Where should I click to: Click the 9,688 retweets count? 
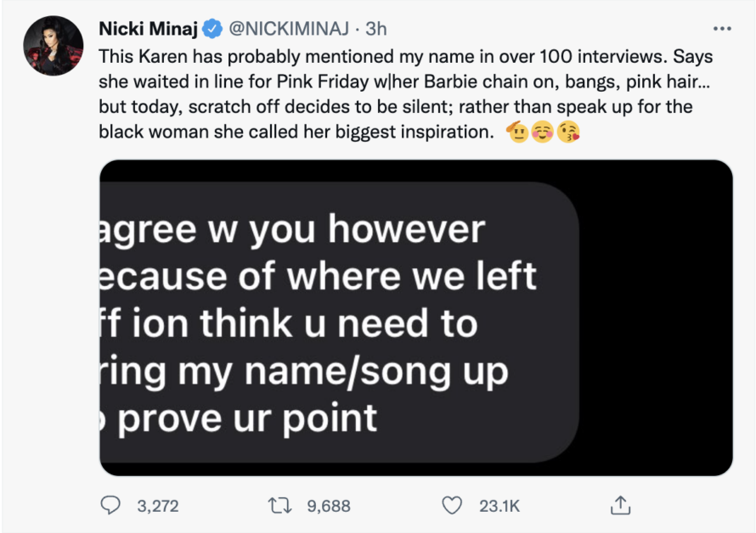[x=329, y=506]
